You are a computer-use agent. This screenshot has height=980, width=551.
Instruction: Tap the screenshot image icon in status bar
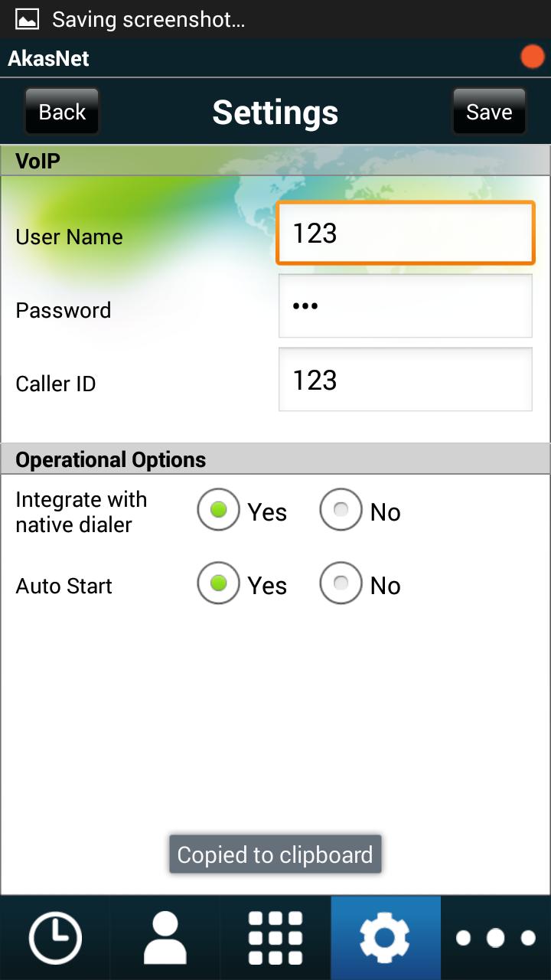click(x=28, y=19)
